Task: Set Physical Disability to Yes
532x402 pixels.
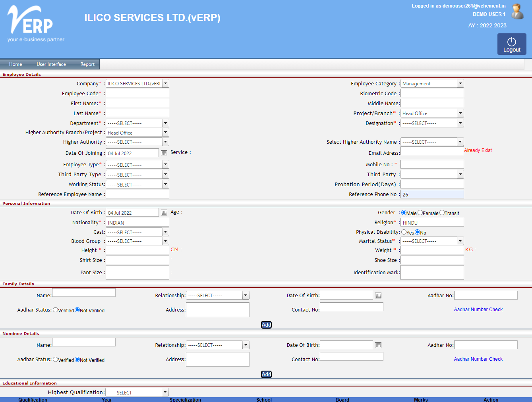Action: (x=404, y=232)
